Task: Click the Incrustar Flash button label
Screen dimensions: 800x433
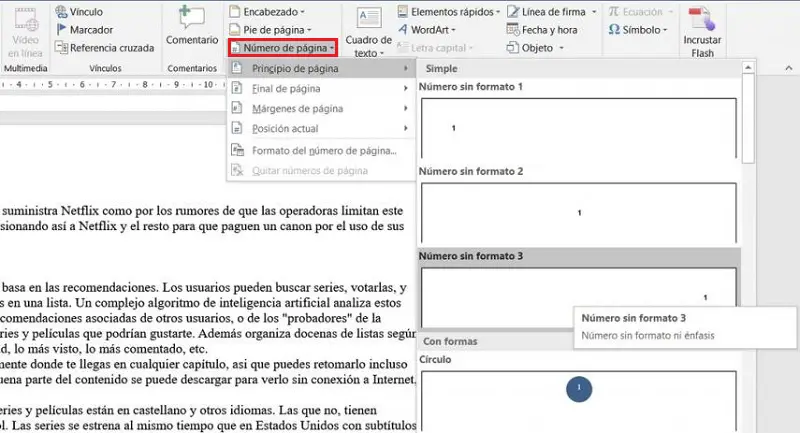Action: pyautogui.click(x=702, y=46)
